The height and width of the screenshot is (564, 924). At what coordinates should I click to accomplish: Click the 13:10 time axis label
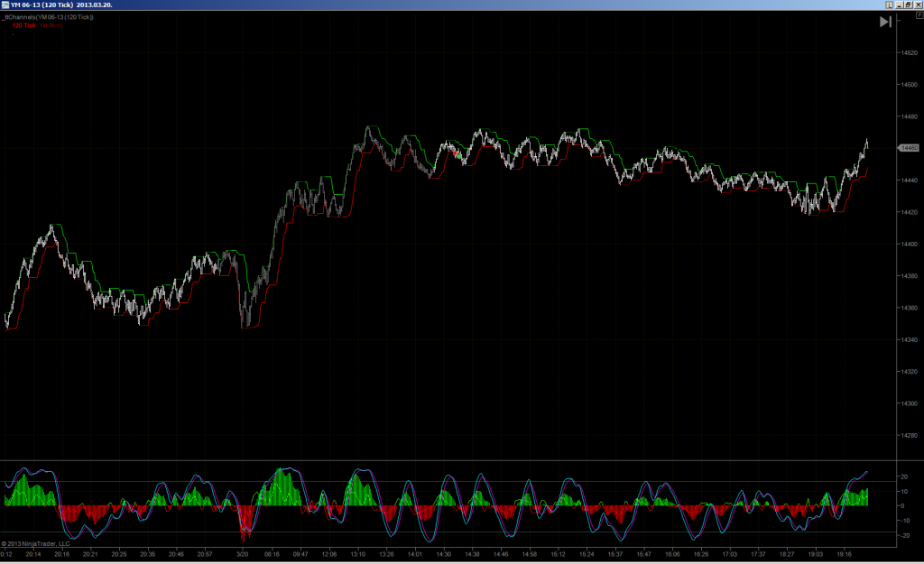coord(358,554)
